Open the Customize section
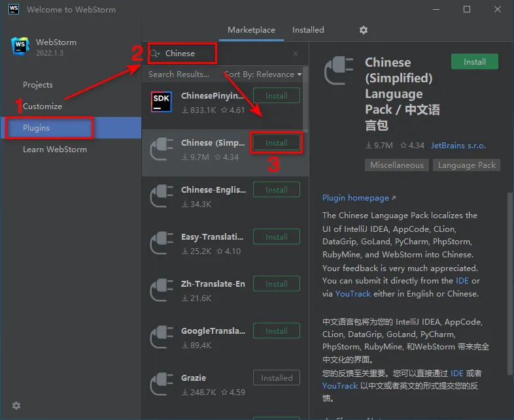 click(x=43, y=106)
